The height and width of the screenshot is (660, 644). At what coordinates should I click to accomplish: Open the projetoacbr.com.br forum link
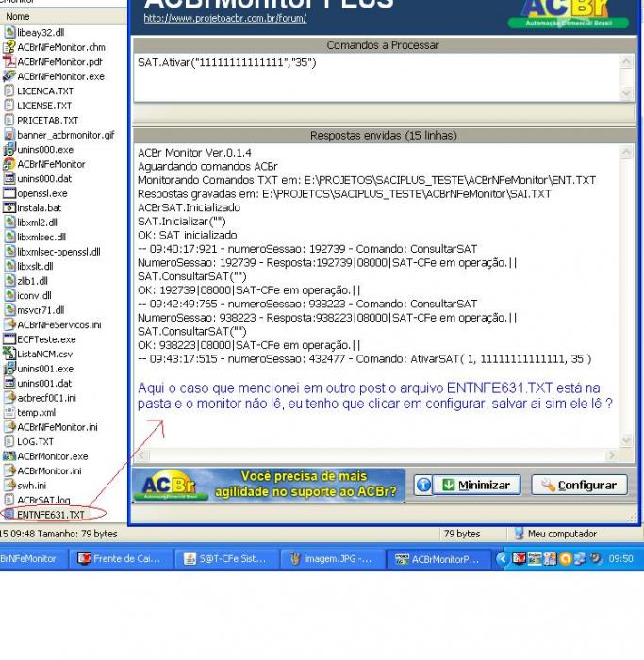(x=224, y=19)
